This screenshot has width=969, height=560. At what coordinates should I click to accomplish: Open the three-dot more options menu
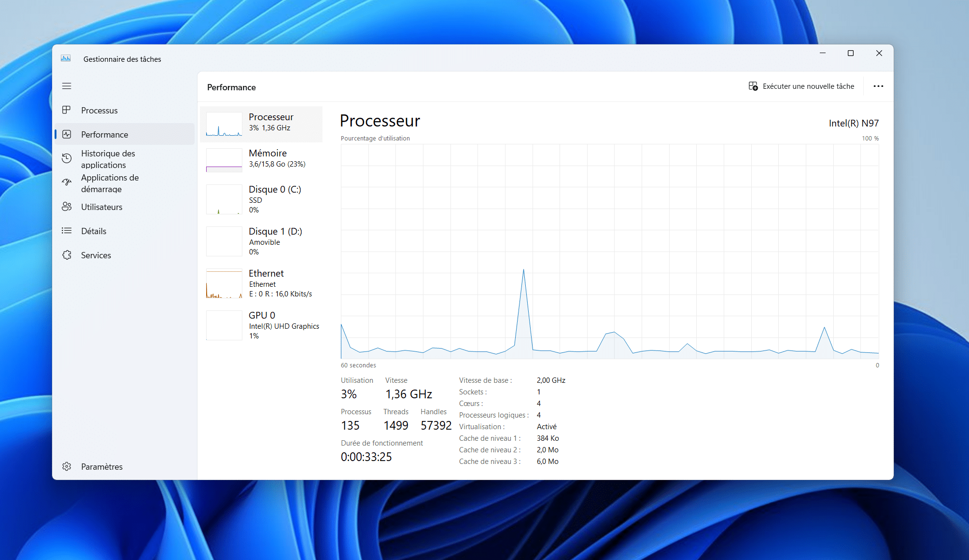click(x=878, y=86)
